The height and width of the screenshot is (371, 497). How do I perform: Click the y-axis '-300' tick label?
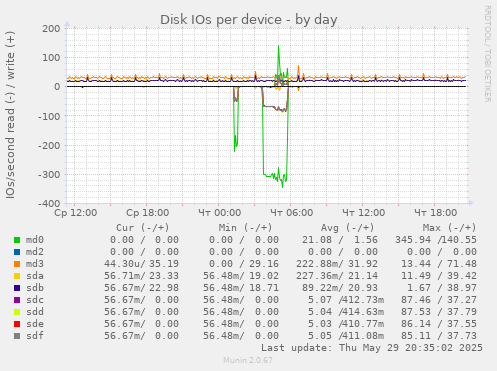(49, 175)
